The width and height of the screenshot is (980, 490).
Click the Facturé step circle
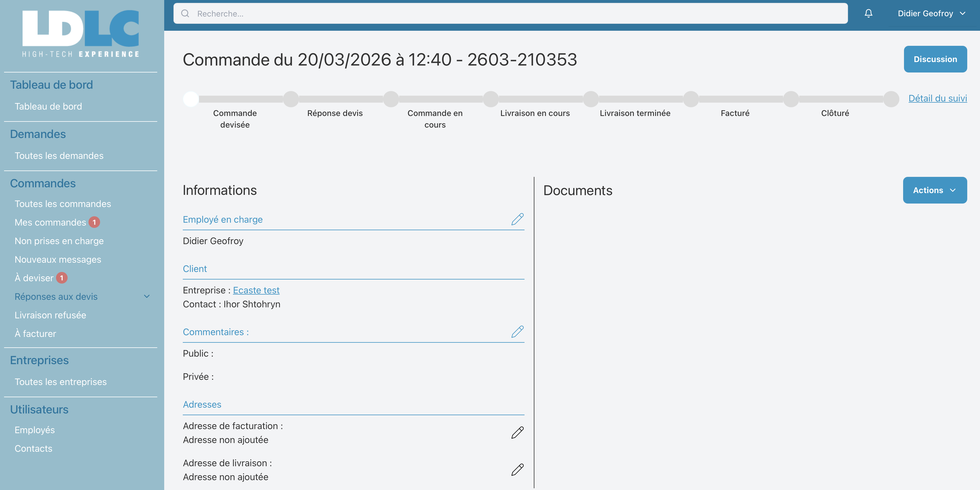(x=691, y=99)
